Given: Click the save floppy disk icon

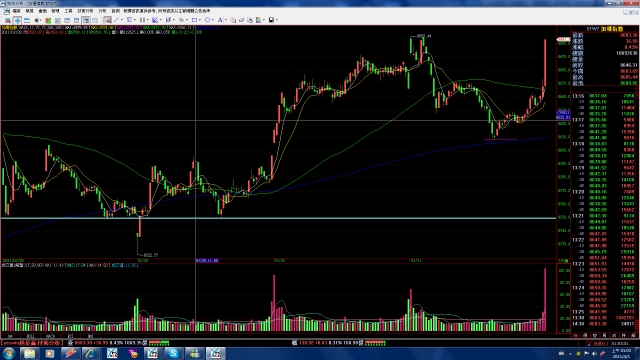Looking at the screenshot, I should point(271,20).
